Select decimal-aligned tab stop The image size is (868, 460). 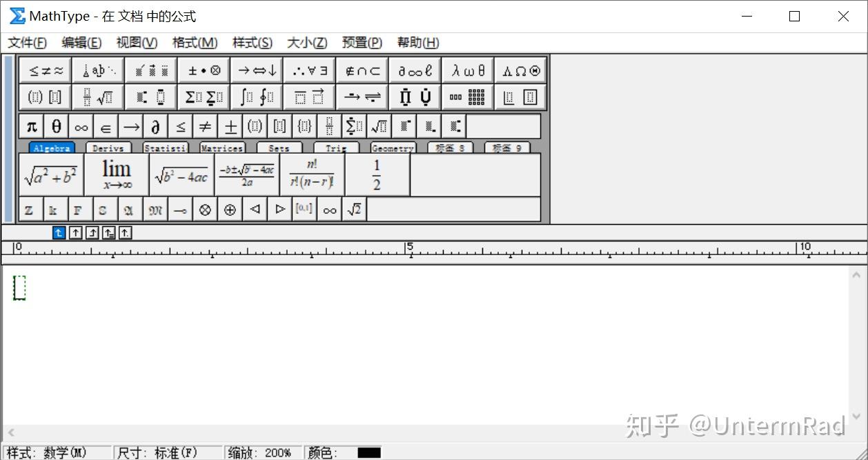click(125, 233)
